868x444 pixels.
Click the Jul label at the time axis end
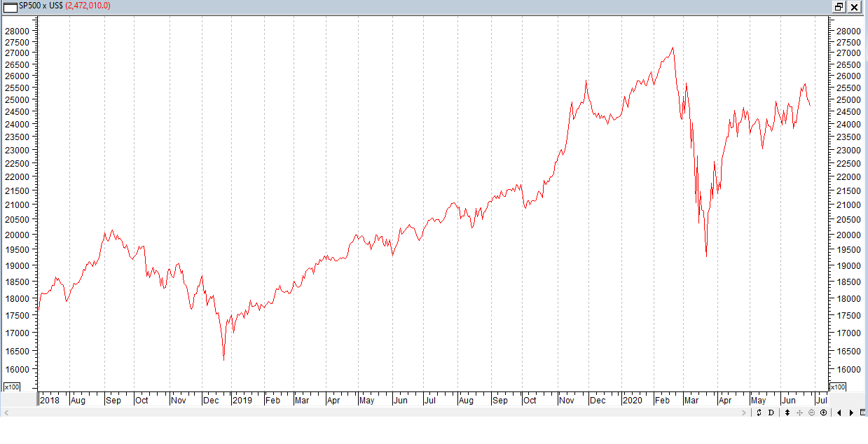click(822, 401)
